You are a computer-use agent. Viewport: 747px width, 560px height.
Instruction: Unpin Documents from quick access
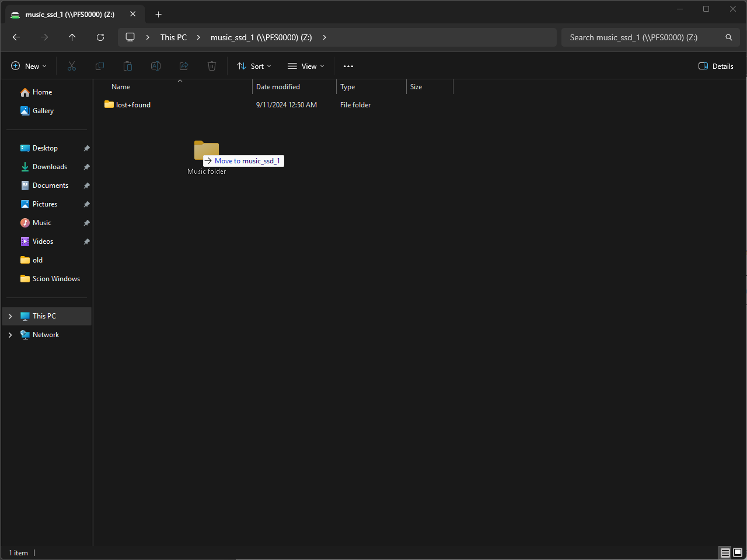86,185
